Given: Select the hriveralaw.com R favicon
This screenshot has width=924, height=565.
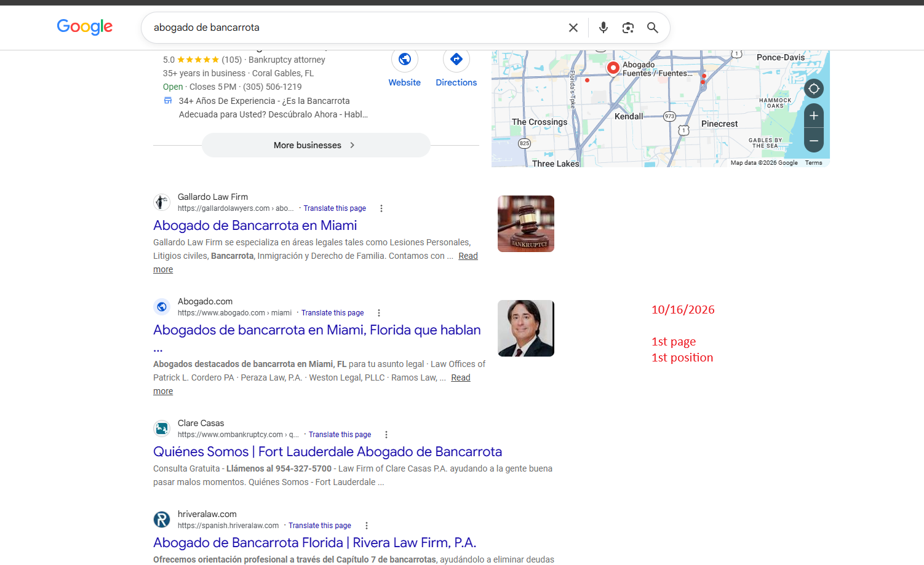Looking at the screenshot, I should [x=162, y=520].
